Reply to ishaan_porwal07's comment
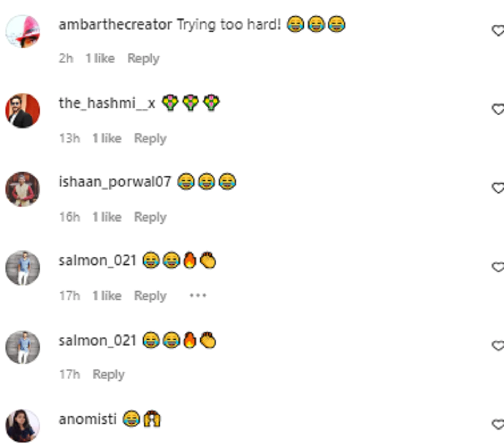 [150, 217]
